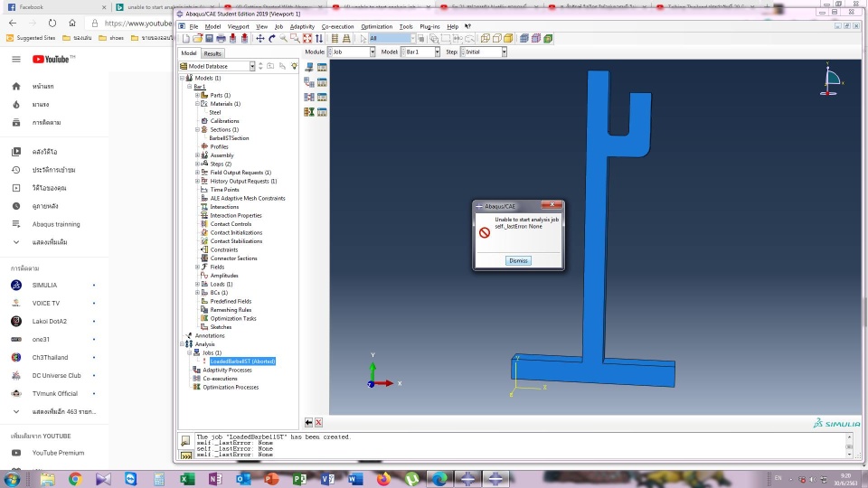Select the Pan View tool
This screenshot has height=488, width=868.
click(x=260, y=38)
